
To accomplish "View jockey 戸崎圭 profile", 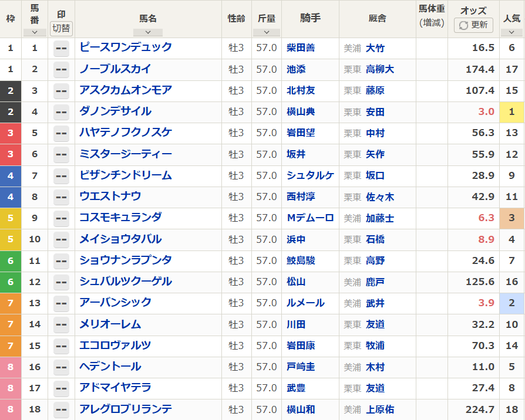I will point(301,367).
